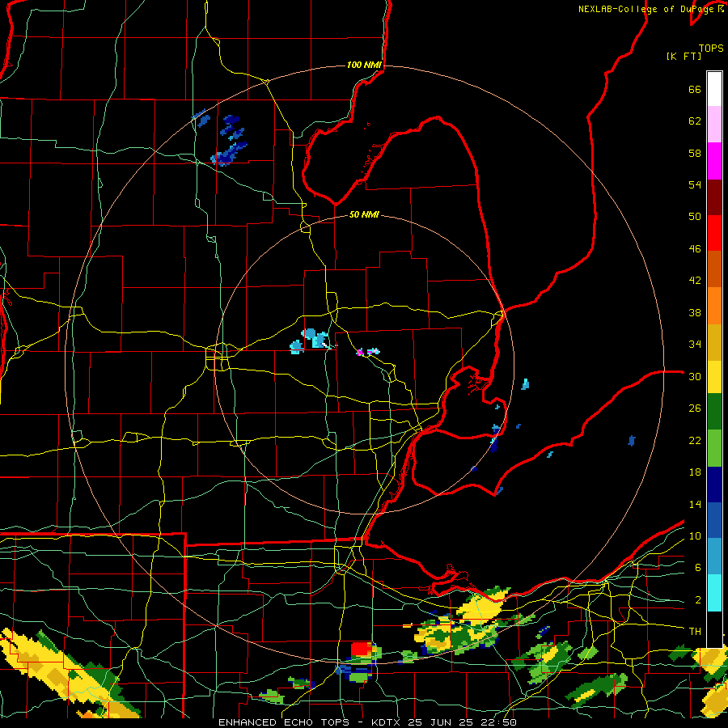The height and width of the screenshot is (728, 728).
Task: Select the dark green legend swatch
Action: (x=714, y=412)
